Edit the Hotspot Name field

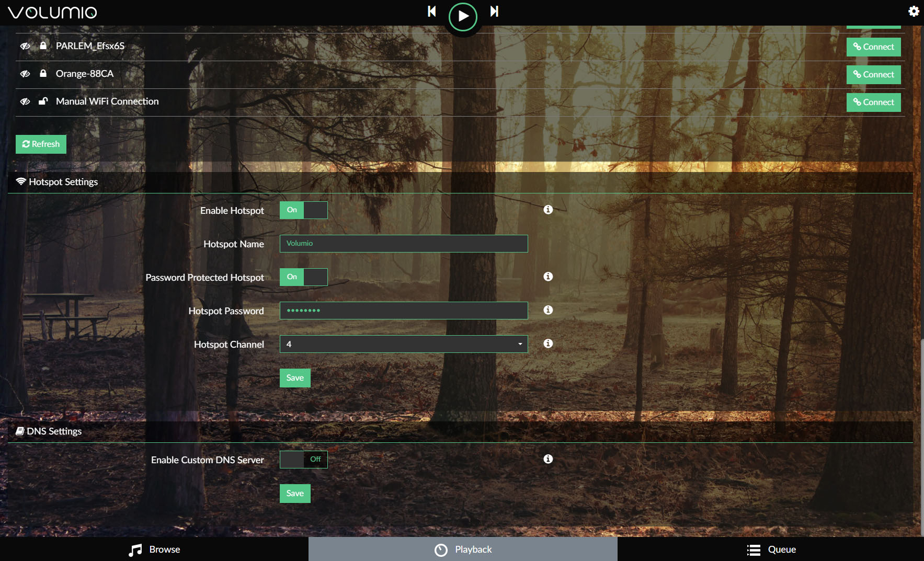404,244
